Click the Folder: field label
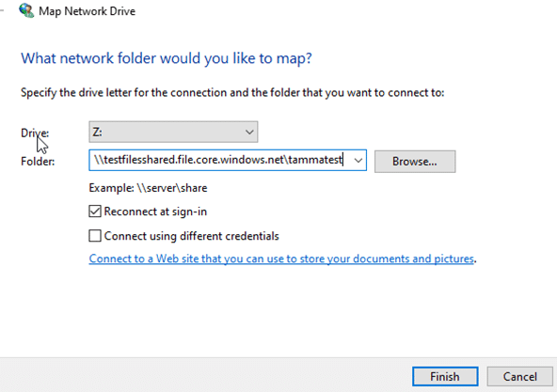This screenshot has height=392, width=557. [38, 162]
